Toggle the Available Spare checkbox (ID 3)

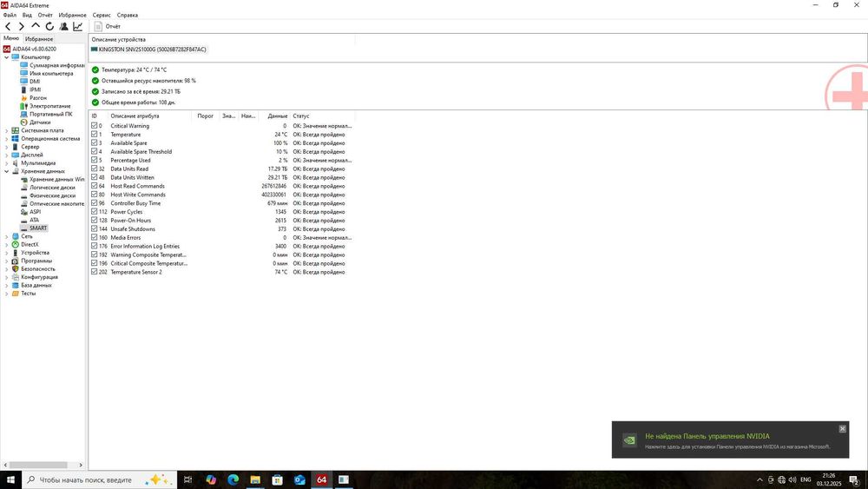pyautogui.click(x=94, y=143)
